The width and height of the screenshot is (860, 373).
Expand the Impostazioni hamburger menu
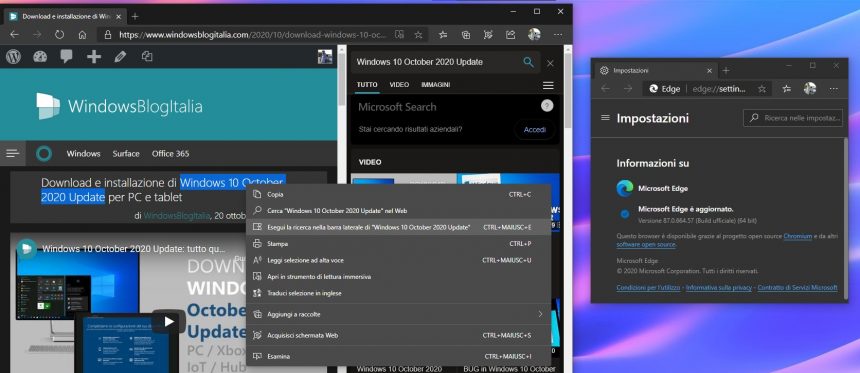tap(605, 118)
